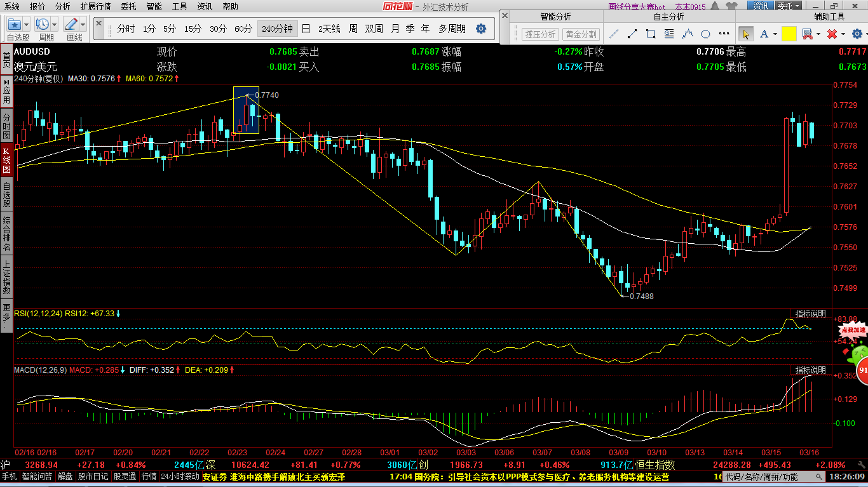This screenshot has width=868, height=487.
Task: Click the red X clear drawings icon
Action: [832, 34]
